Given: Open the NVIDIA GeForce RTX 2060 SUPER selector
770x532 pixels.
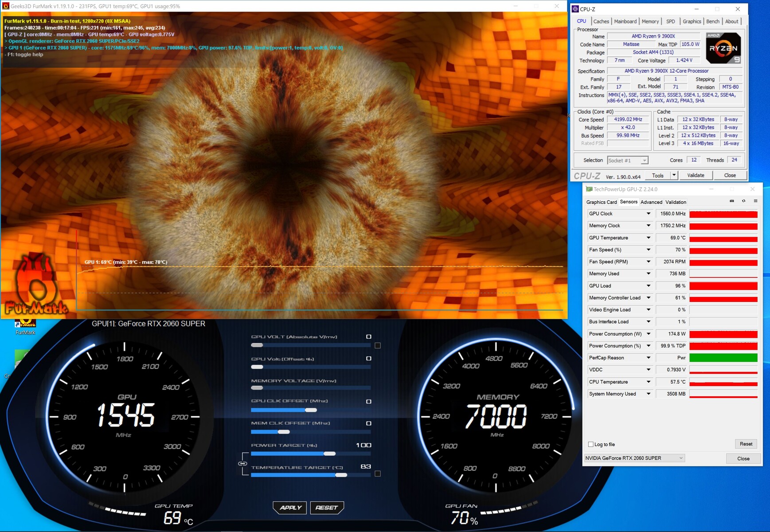Looking at the screenshot, I should click(x=634, y=458).
